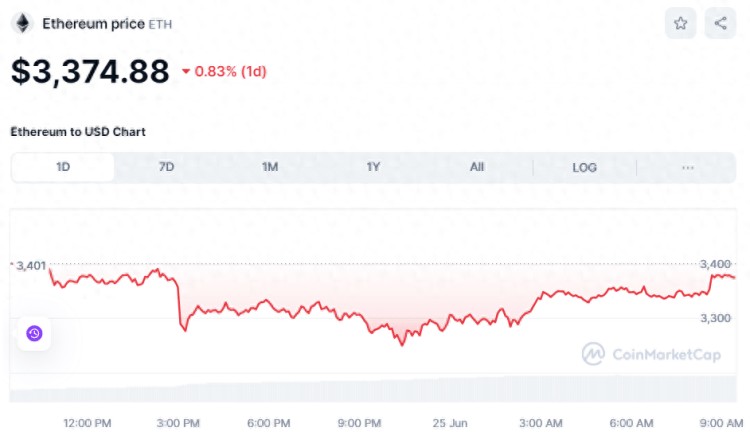Click the Ethereum price heading text

tap(93, 23)
